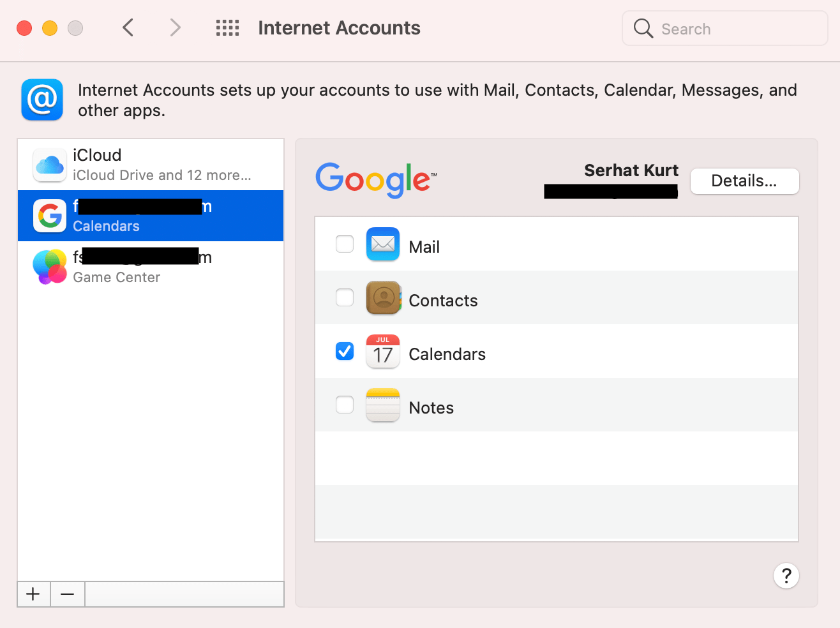Screen dimensions: 840x628
Task: Click the Notes app icon
Action: coord(383,405)
